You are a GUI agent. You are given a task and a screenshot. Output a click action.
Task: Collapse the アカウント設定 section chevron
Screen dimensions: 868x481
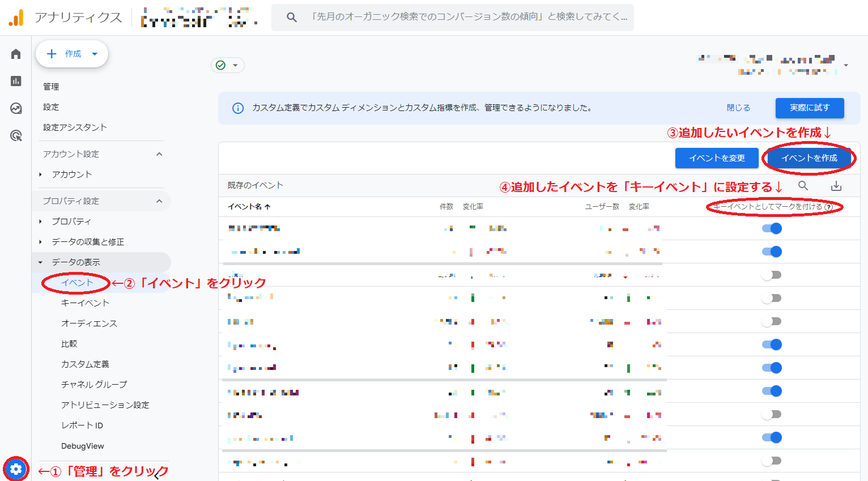(x=159, y=154)
